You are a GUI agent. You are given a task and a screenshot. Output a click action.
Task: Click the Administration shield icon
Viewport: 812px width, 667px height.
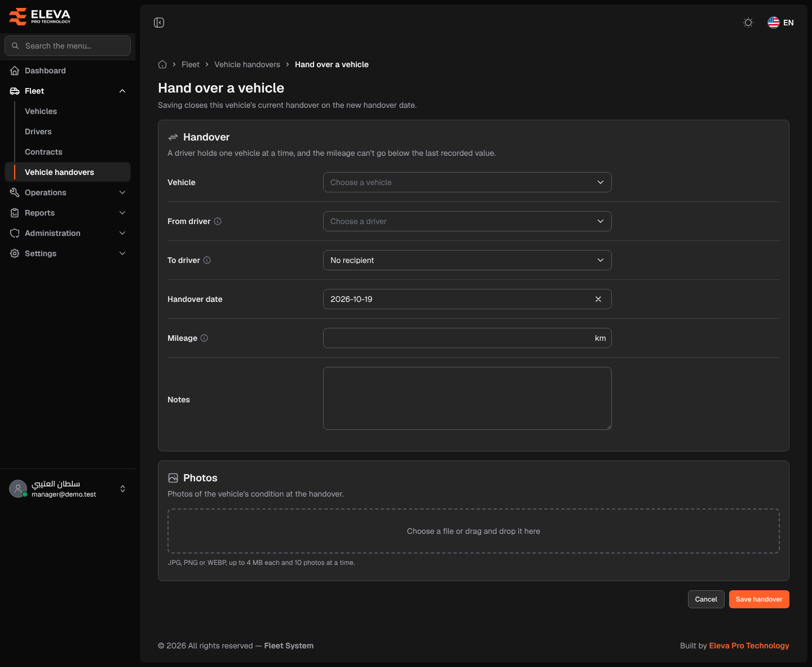15,233
